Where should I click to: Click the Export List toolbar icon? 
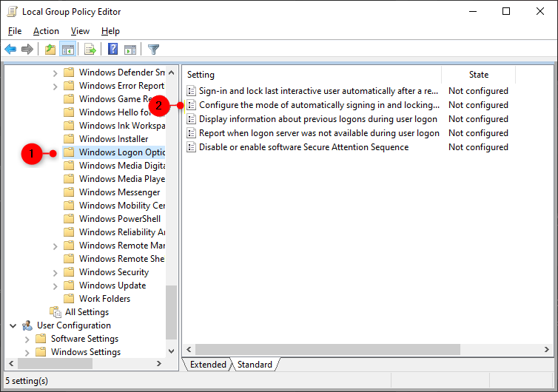(x=90, y=50)
